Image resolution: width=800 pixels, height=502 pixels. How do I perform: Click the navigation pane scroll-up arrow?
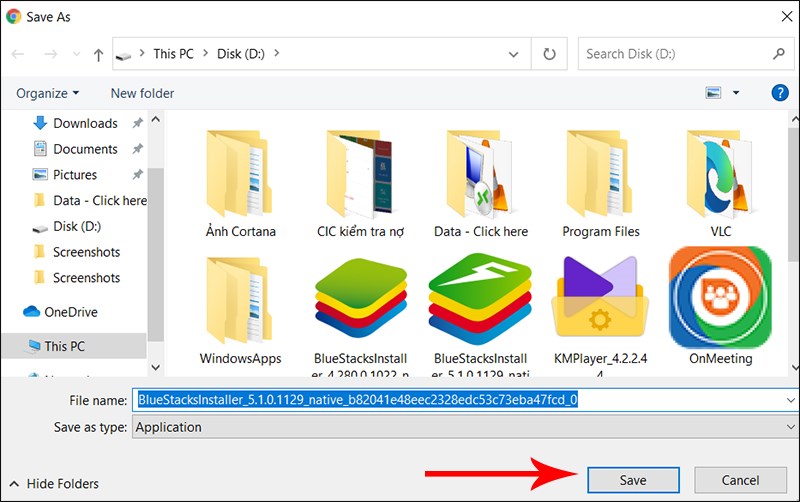156,119
